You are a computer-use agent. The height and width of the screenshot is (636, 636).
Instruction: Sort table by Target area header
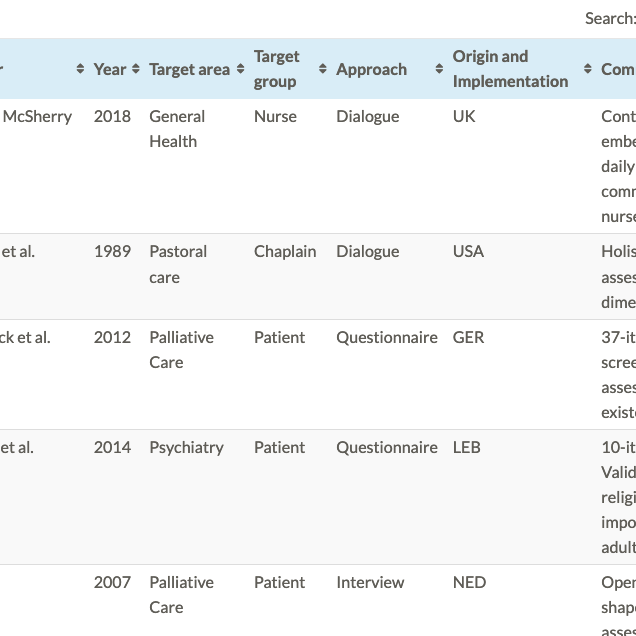[189, 69]
